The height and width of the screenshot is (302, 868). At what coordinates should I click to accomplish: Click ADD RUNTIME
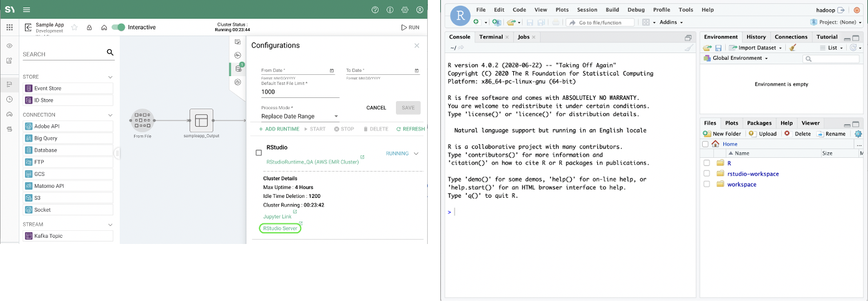click(x=279, y=129)
